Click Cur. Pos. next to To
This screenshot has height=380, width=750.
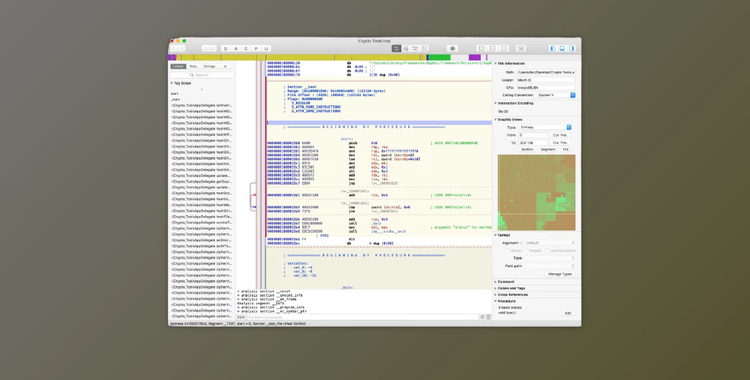[560, 143]
